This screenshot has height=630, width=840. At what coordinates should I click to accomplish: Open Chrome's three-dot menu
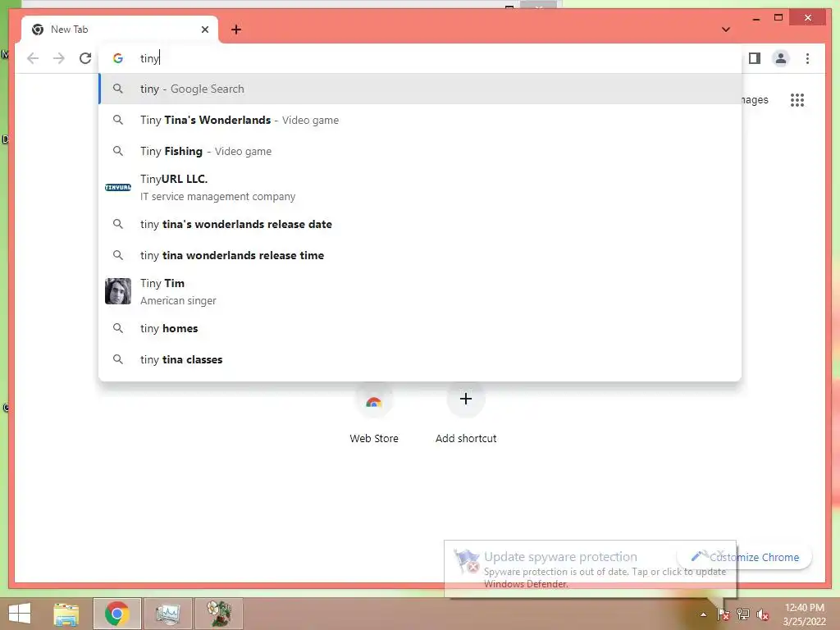pyautogui.click(x=807, y=58)
